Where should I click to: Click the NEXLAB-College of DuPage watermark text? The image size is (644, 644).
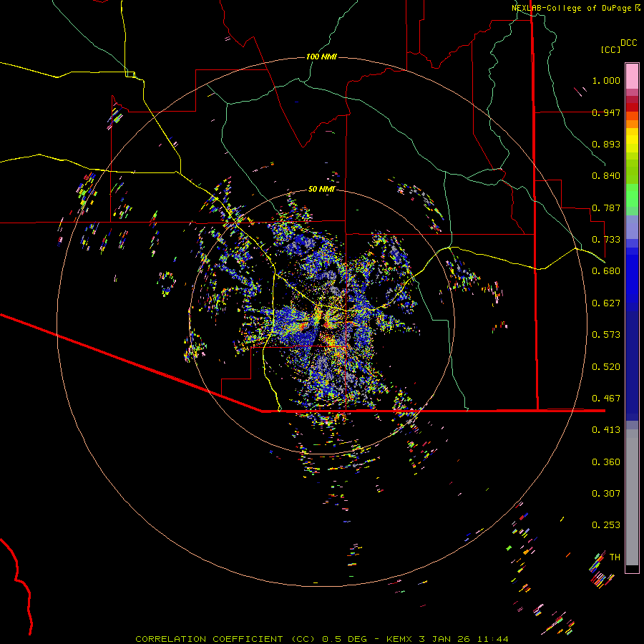(x=575, y=8)
